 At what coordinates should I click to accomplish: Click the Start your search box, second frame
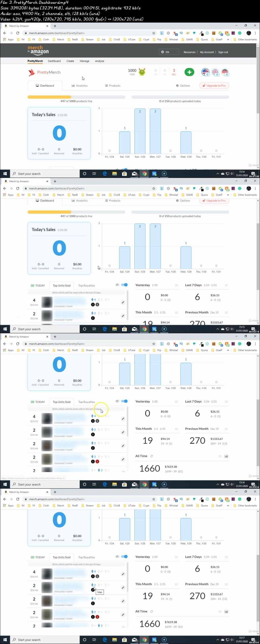[x=45, y=329]
